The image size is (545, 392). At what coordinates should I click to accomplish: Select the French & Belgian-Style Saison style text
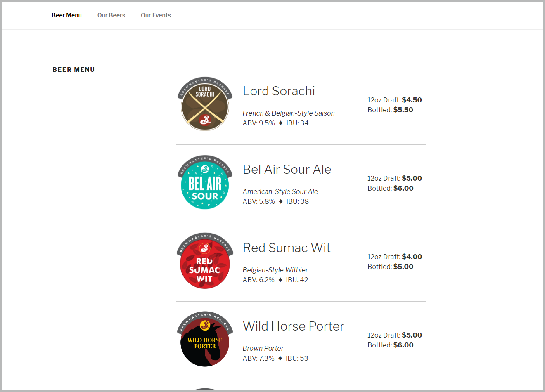tap(289, 113)
